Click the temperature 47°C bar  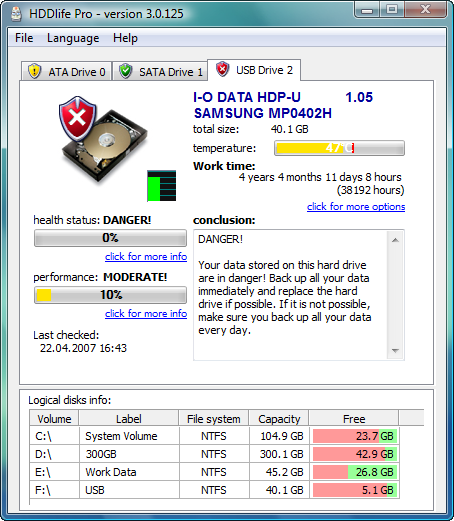(339, 148)
